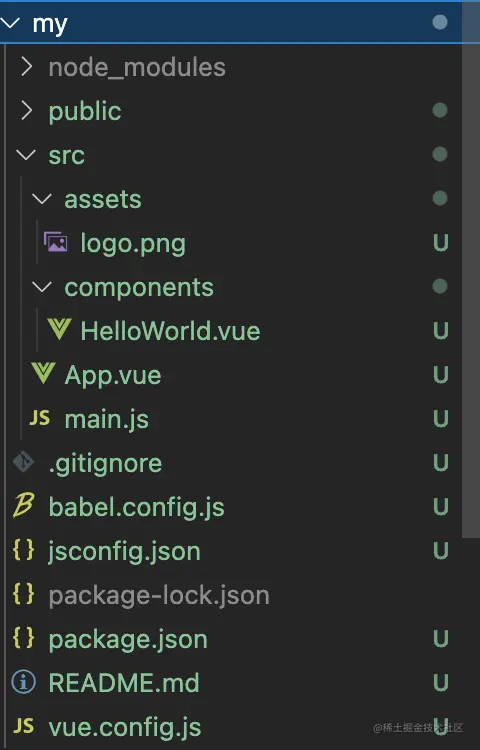Click the Vue icon next to App.vue
480x750 pixels.
(x=44, y=374)
